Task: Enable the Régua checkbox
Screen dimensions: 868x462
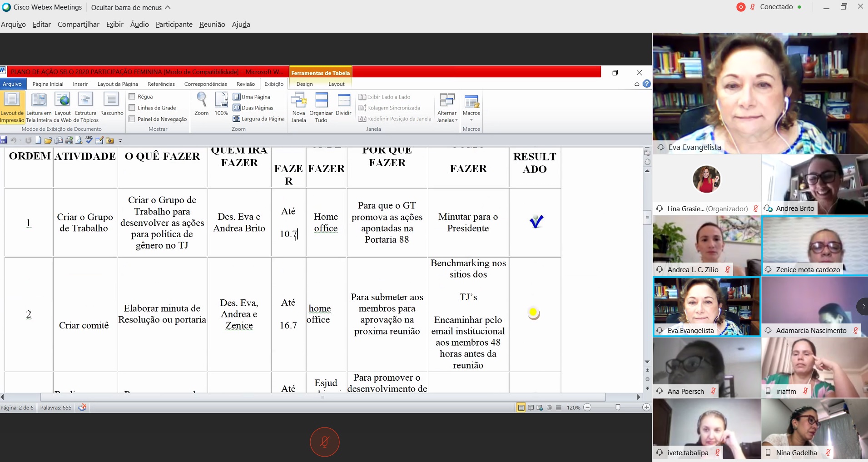Action: click(x=132, y=96)
